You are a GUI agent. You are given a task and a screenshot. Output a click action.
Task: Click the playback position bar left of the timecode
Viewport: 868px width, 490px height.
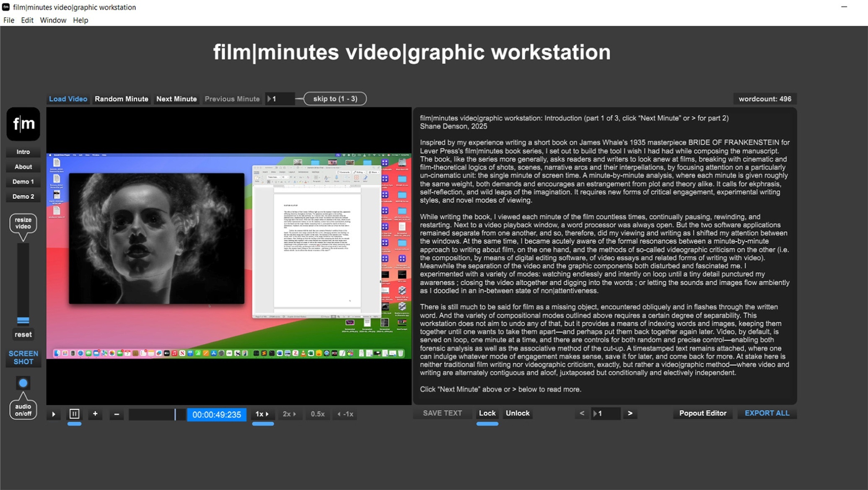coord(157,414)
